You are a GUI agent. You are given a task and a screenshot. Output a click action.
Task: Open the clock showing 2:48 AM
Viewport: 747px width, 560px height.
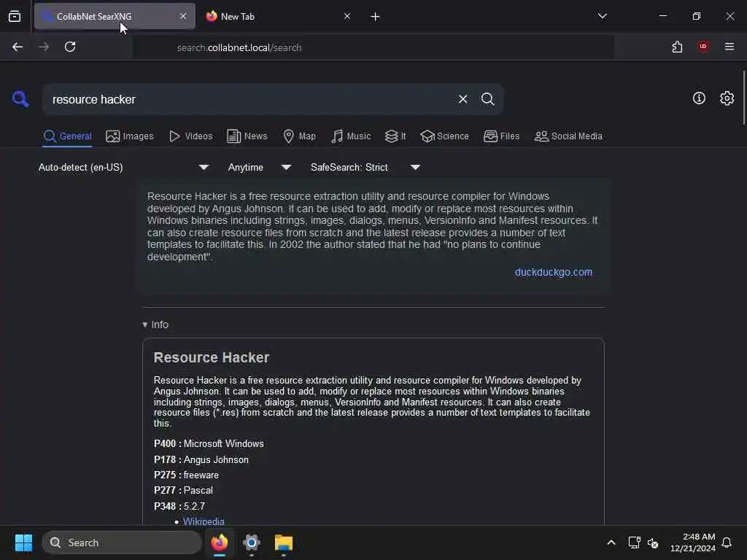point(693,542)
